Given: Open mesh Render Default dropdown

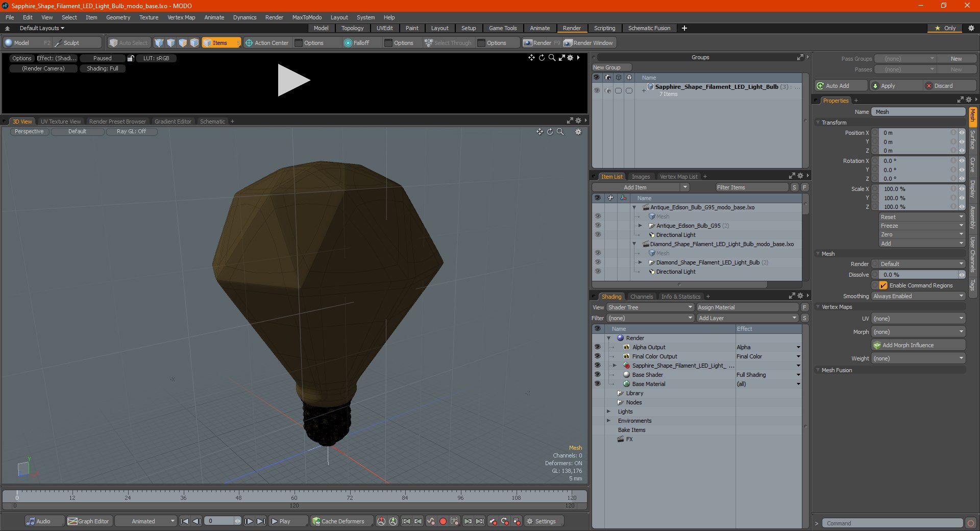Looking at the screenshot, I should [921, 264].
